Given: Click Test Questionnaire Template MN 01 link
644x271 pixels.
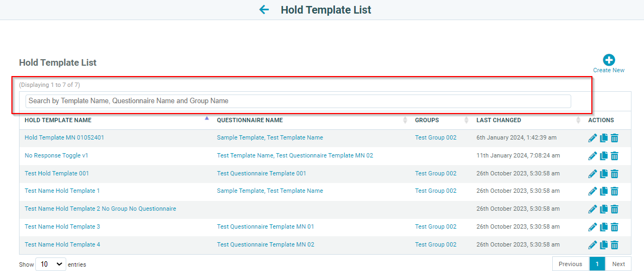Looking at the screenshot, I should coord(266,226).
